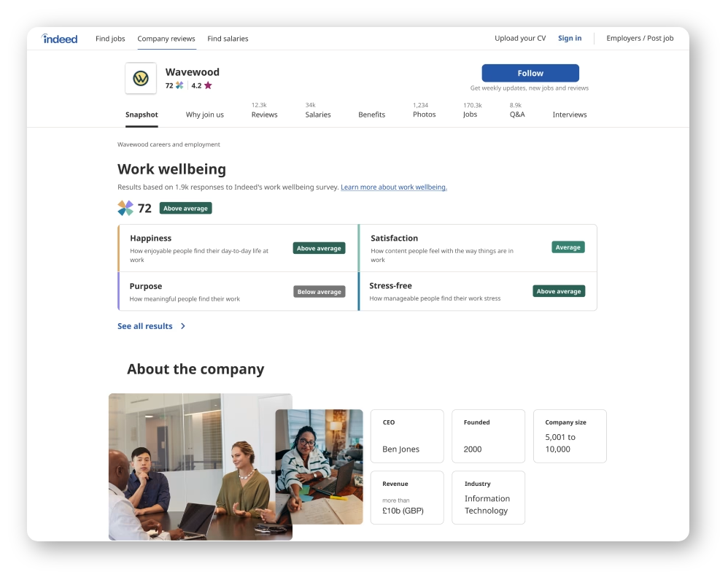This screenshot has height=580, width=728.
Task: Open Learn more about work wellbeing link
Action: (394, 187)
